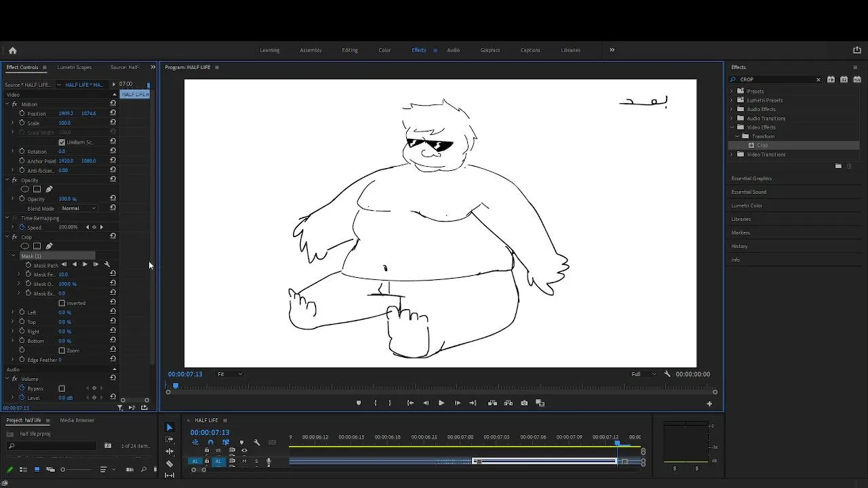Select the Opacity rectangle mask tool
The height and width of the screenshot is (488, 868).
37,189
